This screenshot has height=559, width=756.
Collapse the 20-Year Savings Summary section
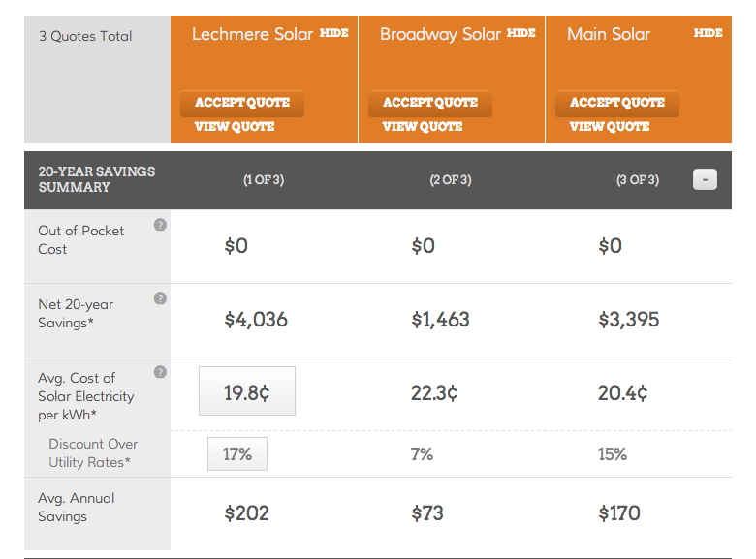tap(705, 180)
